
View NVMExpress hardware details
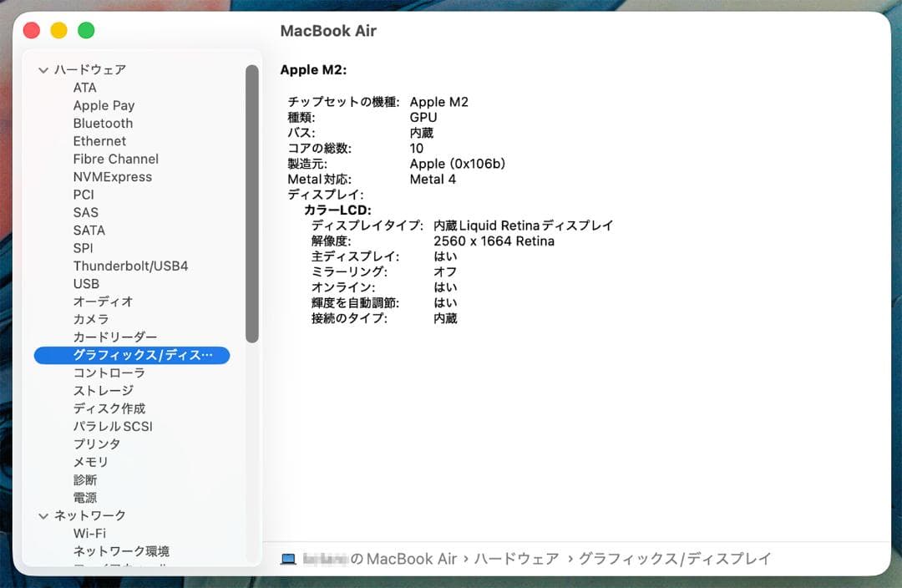(x=110, y=176)
